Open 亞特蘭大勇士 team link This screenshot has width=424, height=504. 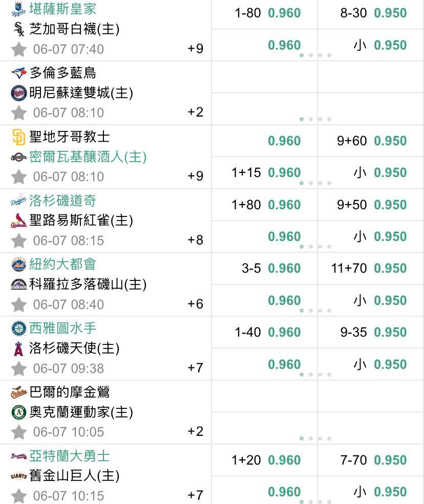pyautogui.click(x=70, y=456)
